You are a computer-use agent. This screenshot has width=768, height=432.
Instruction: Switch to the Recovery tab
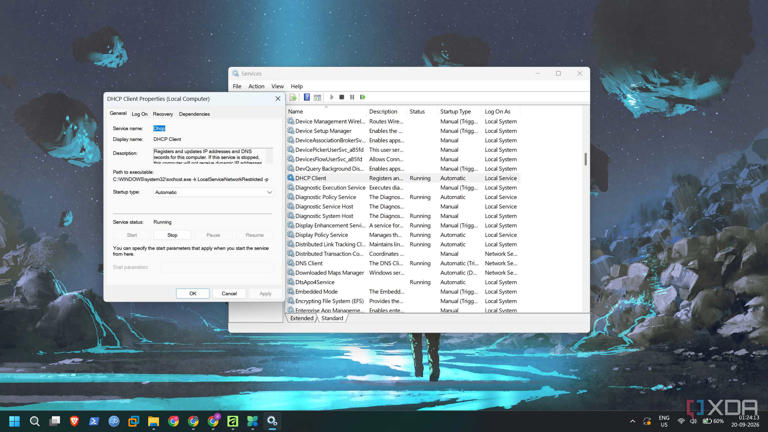[163, 114]
